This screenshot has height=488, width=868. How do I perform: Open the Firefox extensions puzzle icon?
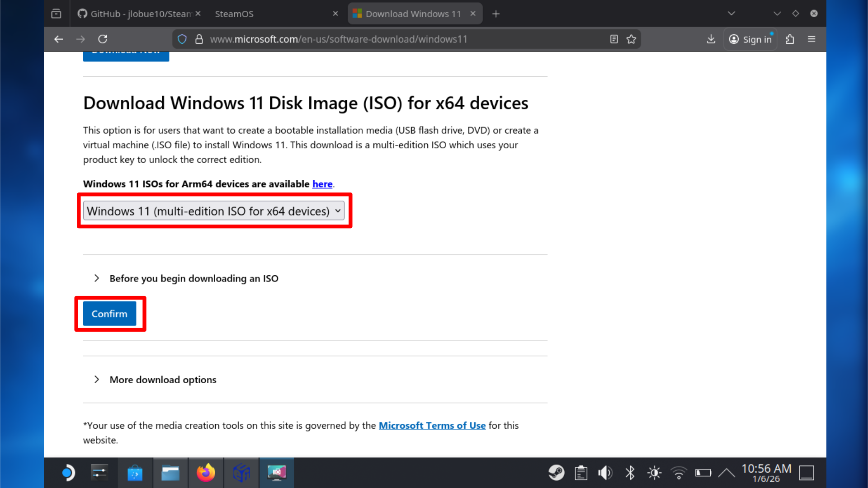coord(789,39)
